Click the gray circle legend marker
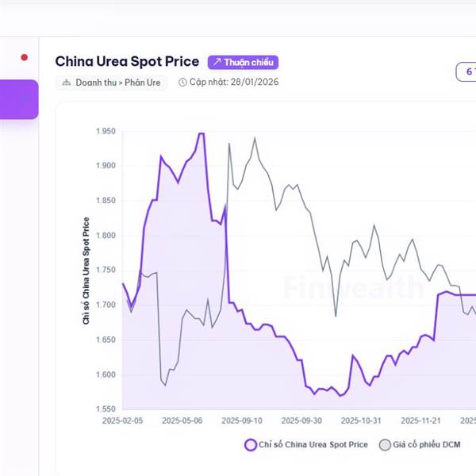Viewport: 476px width, 476px height. [386, 444]
